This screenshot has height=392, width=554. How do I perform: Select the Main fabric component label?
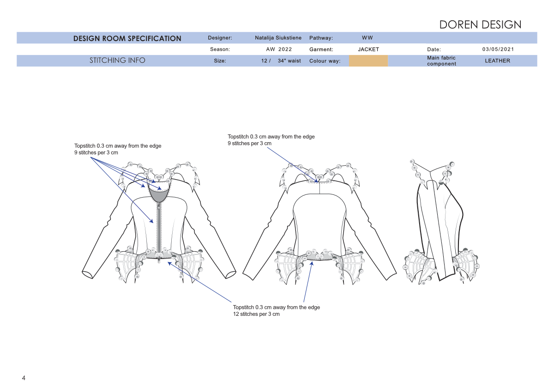(x=441, y=61)
